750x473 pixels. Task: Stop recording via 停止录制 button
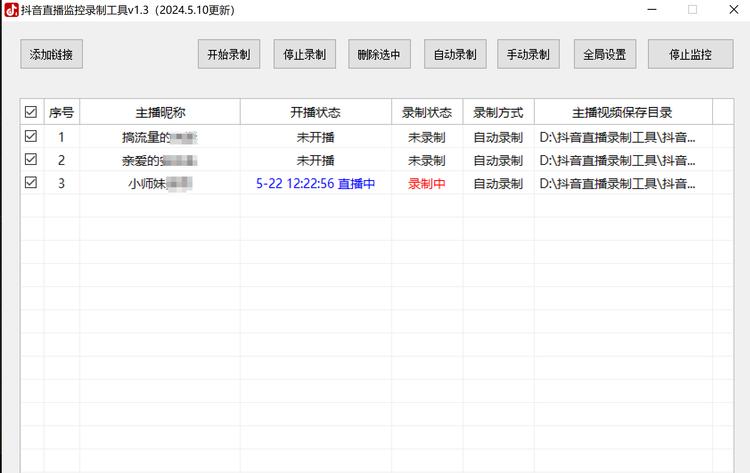304,54
